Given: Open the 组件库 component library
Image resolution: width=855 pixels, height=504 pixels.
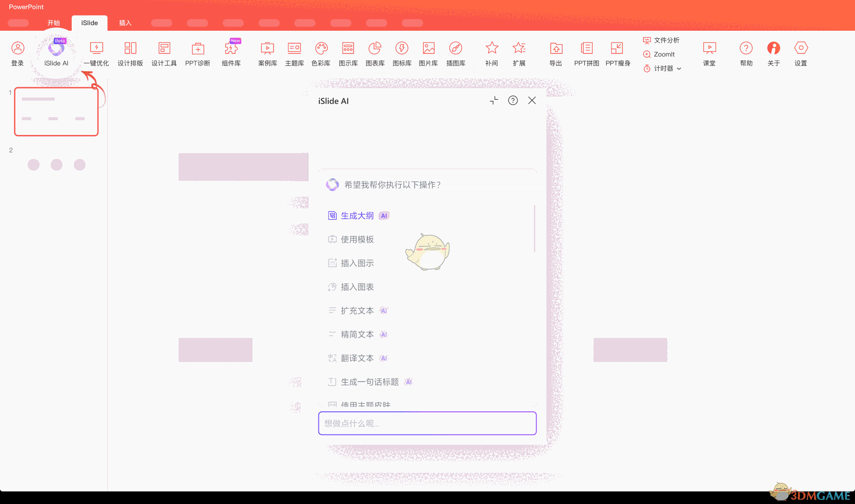Looking at the screenshot, I should tap(231, 53).
